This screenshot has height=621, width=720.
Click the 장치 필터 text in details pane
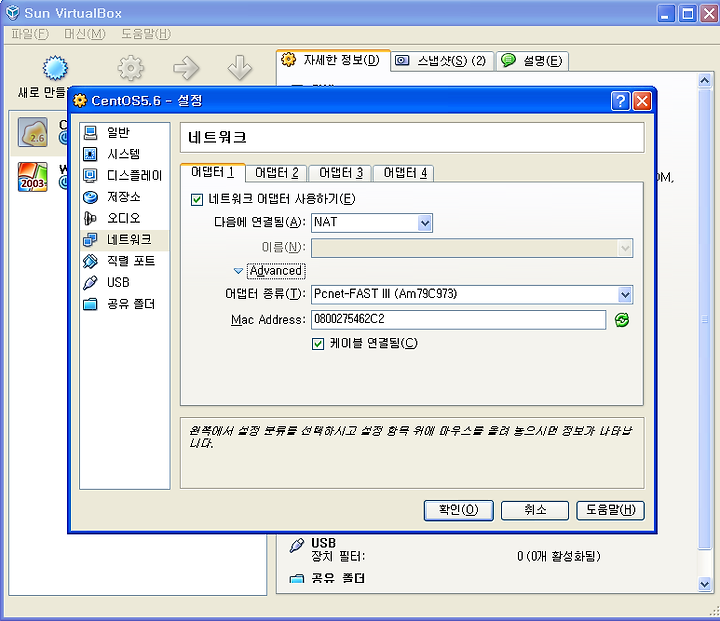click(338, 557)
